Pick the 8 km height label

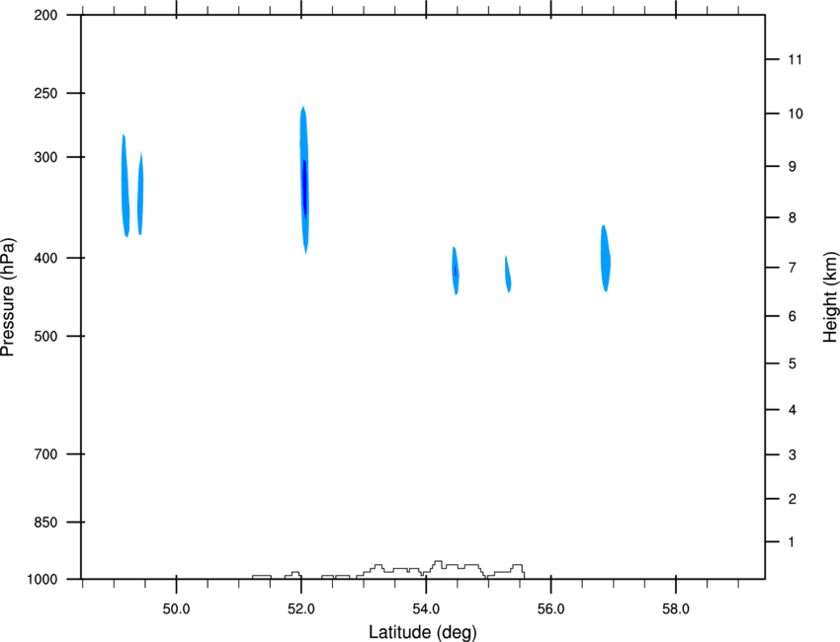pyautogui.click(x=792, y=218)
